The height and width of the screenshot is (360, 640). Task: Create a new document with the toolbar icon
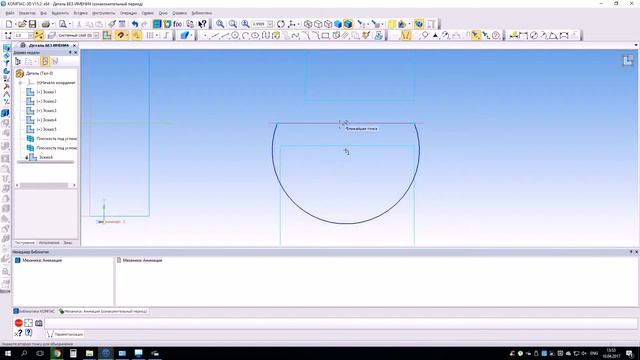click(9, 24)
